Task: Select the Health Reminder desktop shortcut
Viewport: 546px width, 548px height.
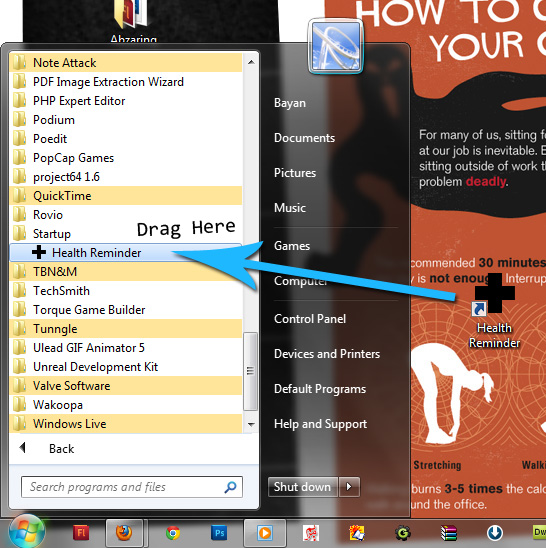Action: pos(494,311)
